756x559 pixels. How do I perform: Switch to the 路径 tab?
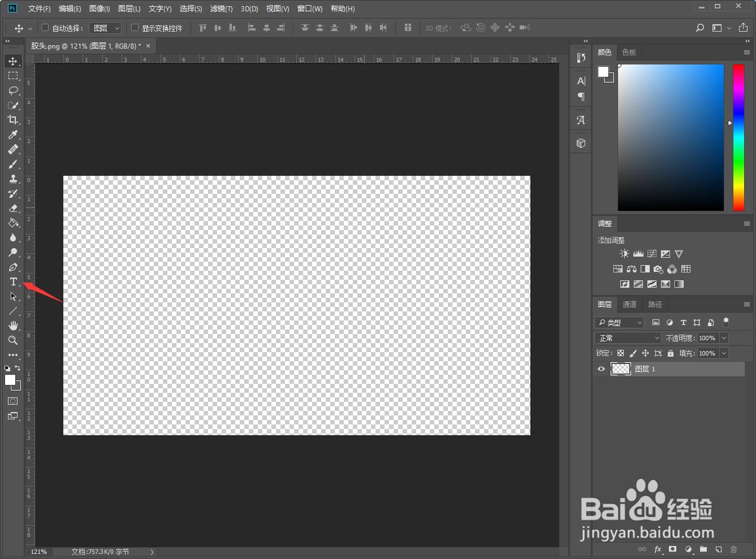(655, 304)
